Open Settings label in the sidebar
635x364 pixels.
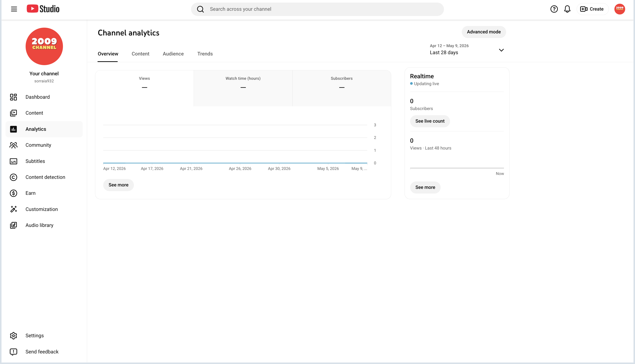point(35,336)
